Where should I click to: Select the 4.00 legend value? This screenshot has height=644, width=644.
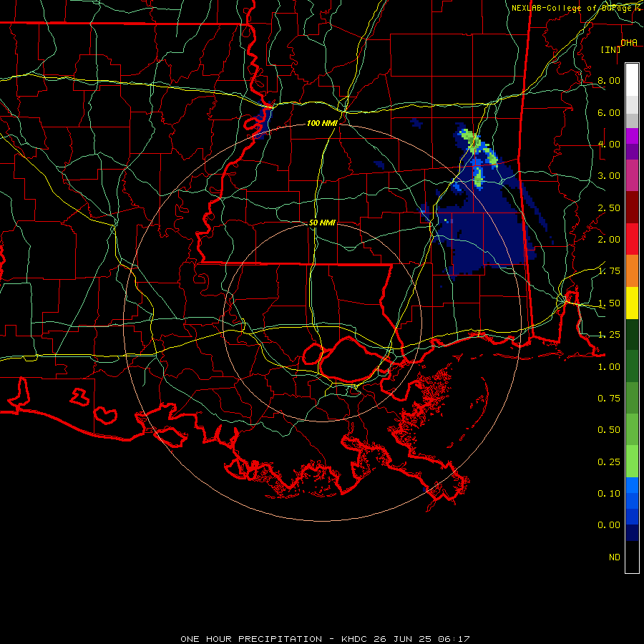(x=609, y=144)
